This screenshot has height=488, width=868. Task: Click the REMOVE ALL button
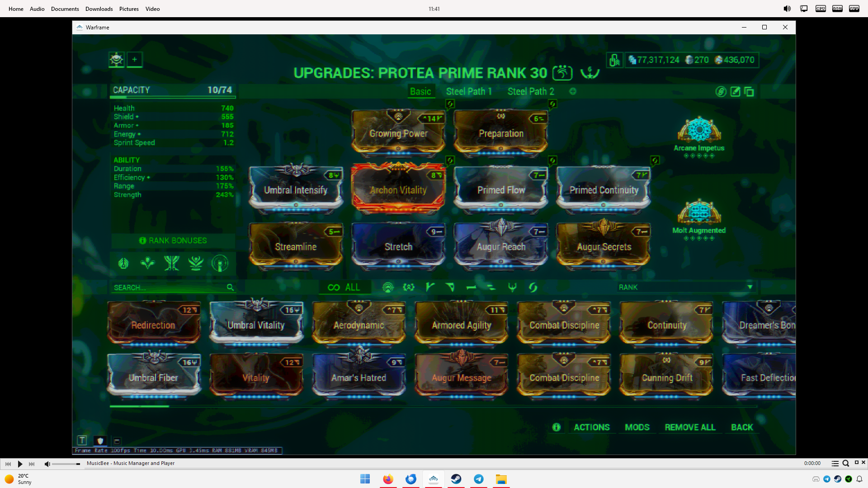point(690,427)
